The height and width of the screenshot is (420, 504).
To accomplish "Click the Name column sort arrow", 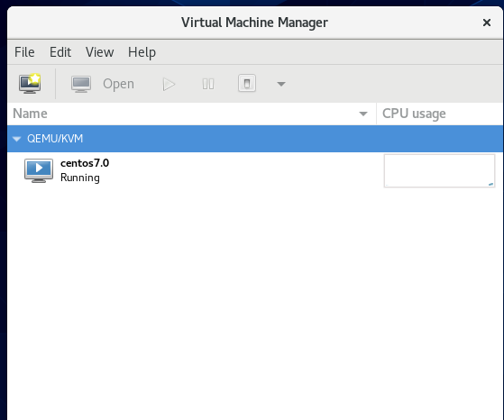I will click(363, 114).
